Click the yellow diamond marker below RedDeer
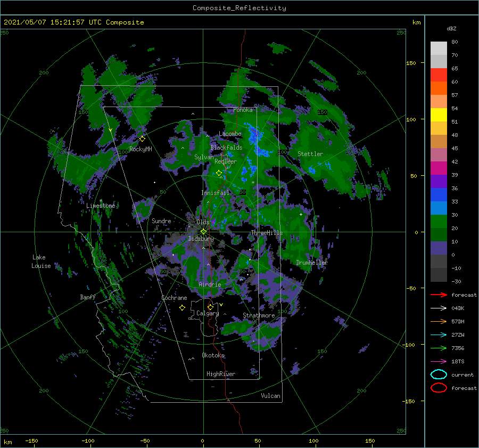The image size is (479, 448). coord(219,173)
